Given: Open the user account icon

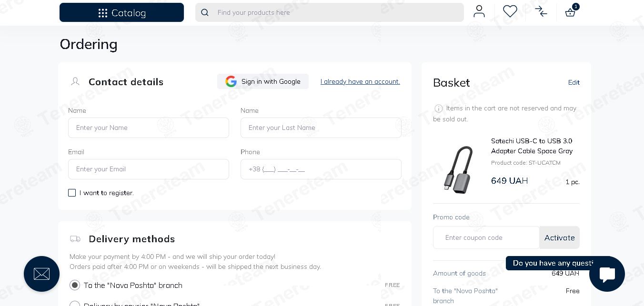Looking at the screenshot, I should coord(479,11).
